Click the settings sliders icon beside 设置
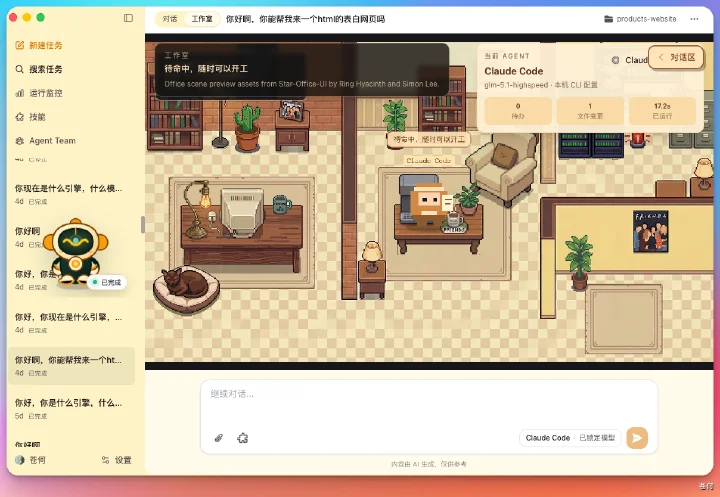 point(105,460)
